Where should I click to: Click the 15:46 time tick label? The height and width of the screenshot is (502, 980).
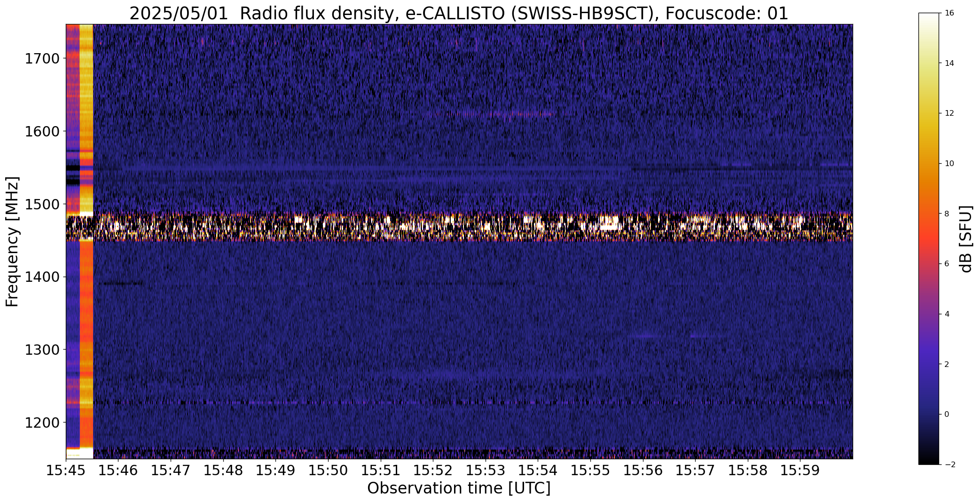tap(118, 470)
